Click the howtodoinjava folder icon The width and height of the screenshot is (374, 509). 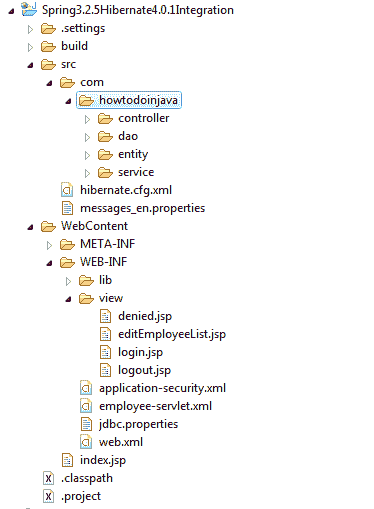(x=86, y=101)
